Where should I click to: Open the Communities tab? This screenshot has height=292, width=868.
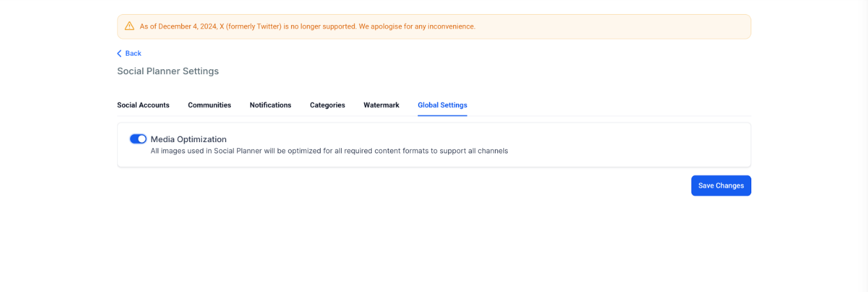[x=209, y=105]
